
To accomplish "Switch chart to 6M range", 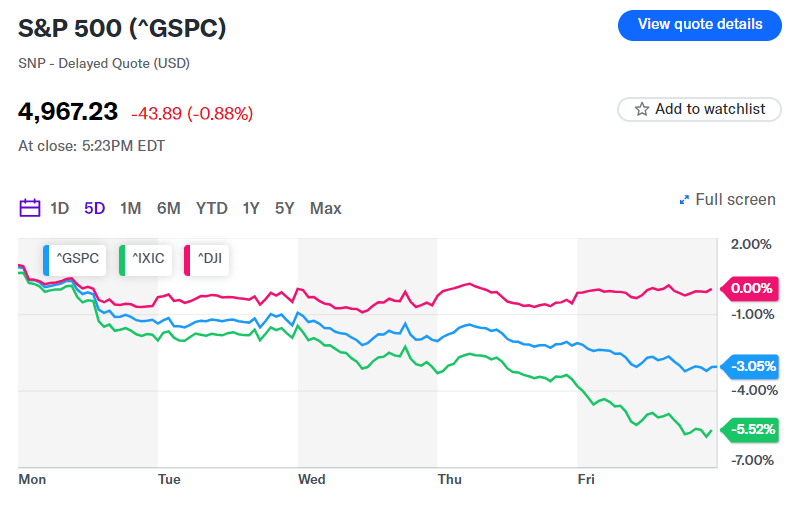I will [x=168, y=208].
